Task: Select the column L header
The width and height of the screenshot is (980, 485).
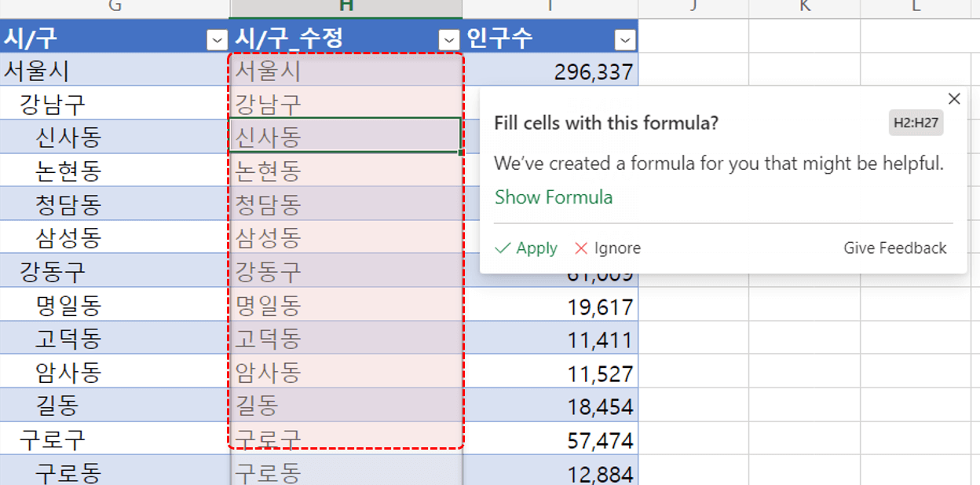Action: (x=916, y=8)
